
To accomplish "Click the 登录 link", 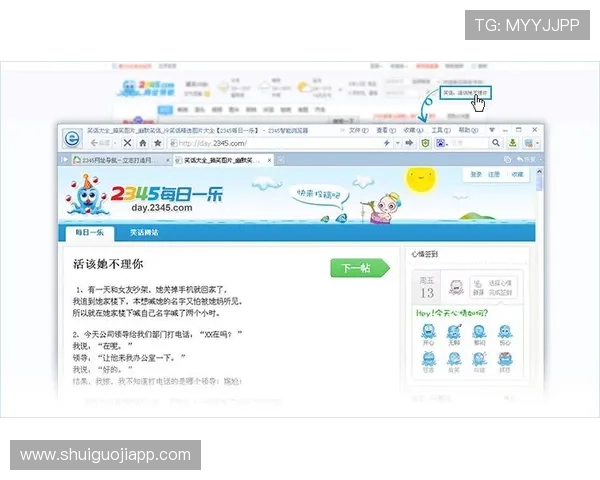I will coord(476,175).
